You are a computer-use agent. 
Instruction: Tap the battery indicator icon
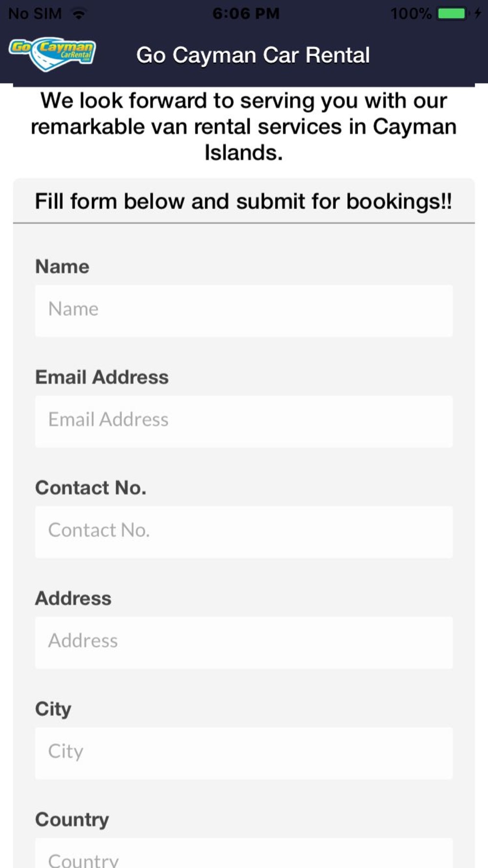click(453, 14)
